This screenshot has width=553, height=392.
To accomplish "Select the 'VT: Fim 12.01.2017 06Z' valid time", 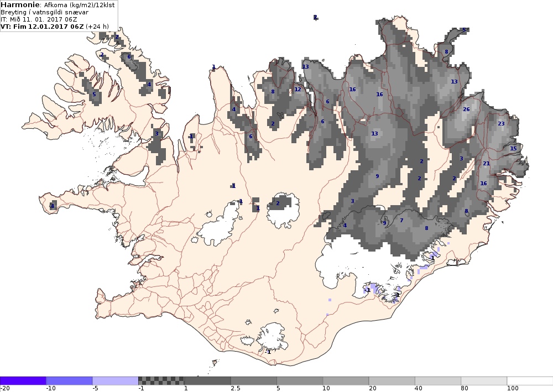I will 43,27.
